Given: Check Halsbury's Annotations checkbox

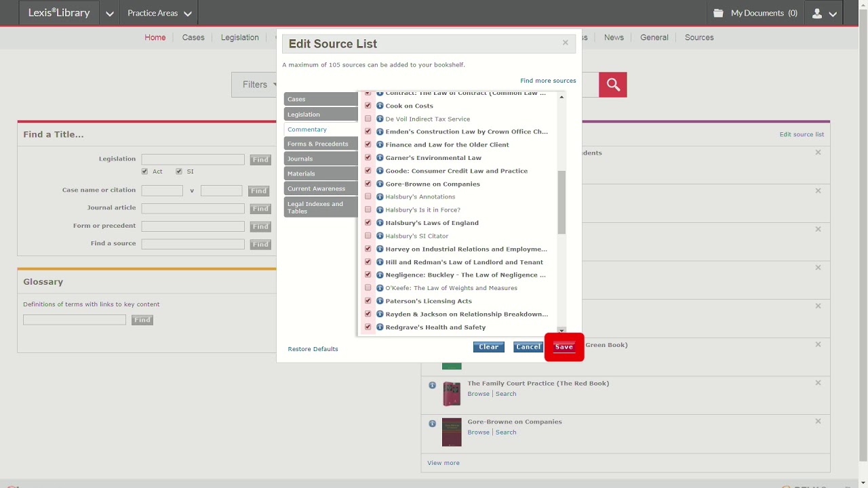Looking at the screenshot, I should 368,197.
